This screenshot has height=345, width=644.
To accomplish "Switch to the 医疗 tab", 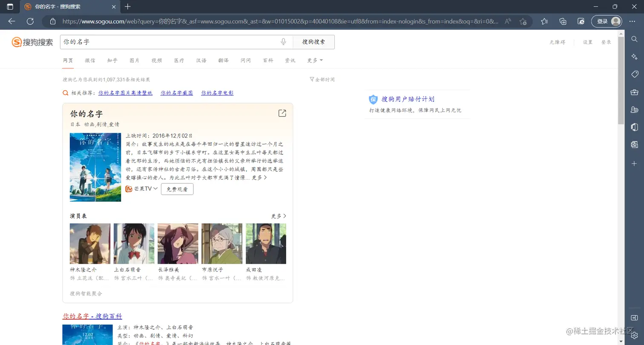I will point(179,60).
